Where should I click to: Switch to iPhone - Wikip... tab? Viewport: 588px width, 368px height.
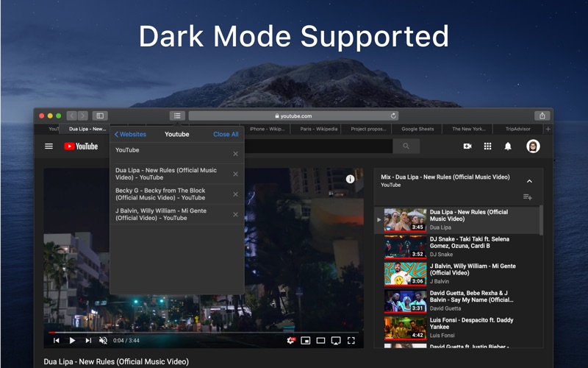point(267,129)
